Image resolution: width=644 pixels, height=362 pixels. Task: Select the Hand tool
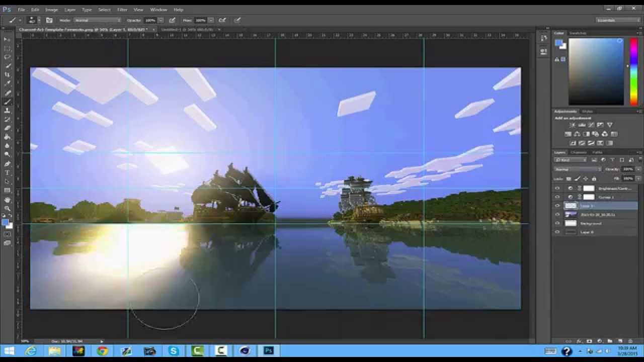click(x=7, y=200)
